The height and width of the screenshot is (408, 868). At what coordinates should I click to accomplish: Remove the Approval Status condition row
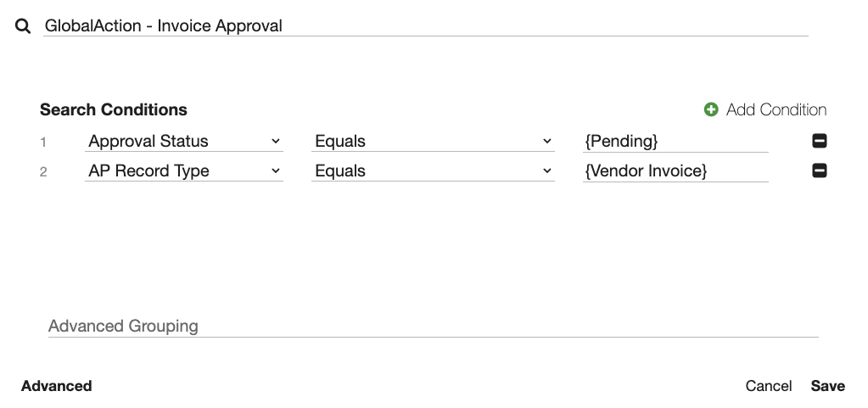click(819, 141)
